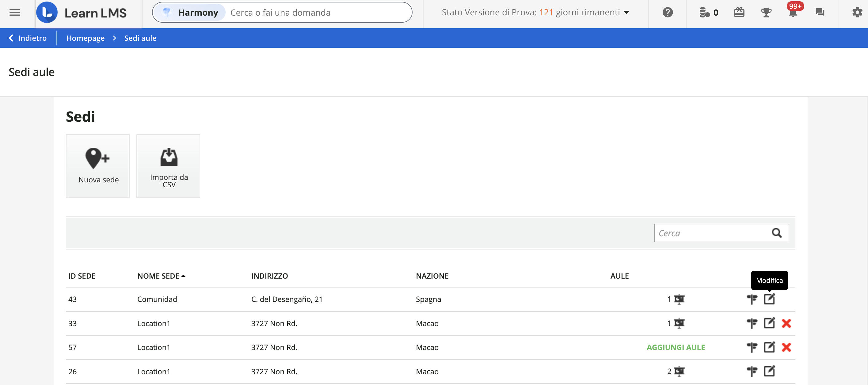Open the hamburger main menu
This screenshot has width=868, height=385.
[x=14, y=13]
